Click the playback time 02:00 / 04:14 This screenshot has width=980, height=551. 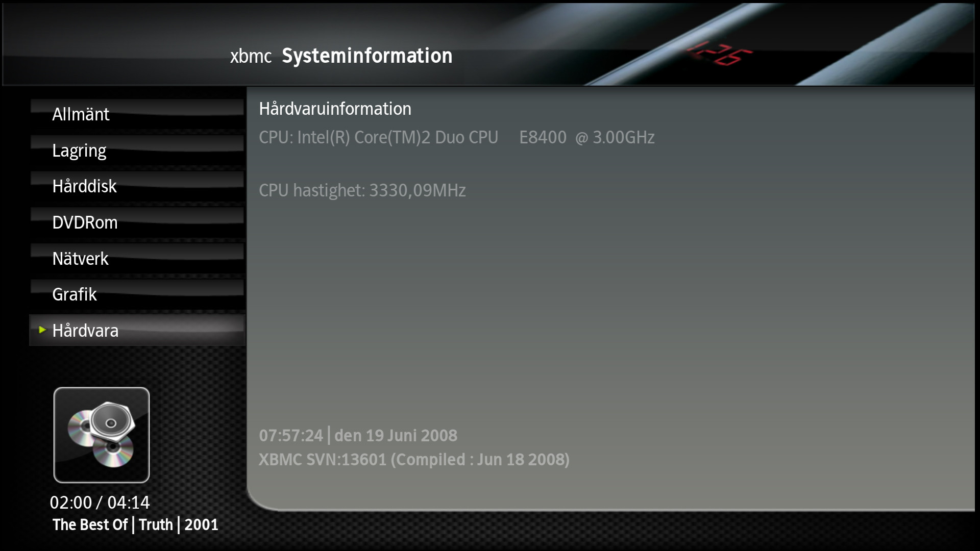tap(100, 503)
